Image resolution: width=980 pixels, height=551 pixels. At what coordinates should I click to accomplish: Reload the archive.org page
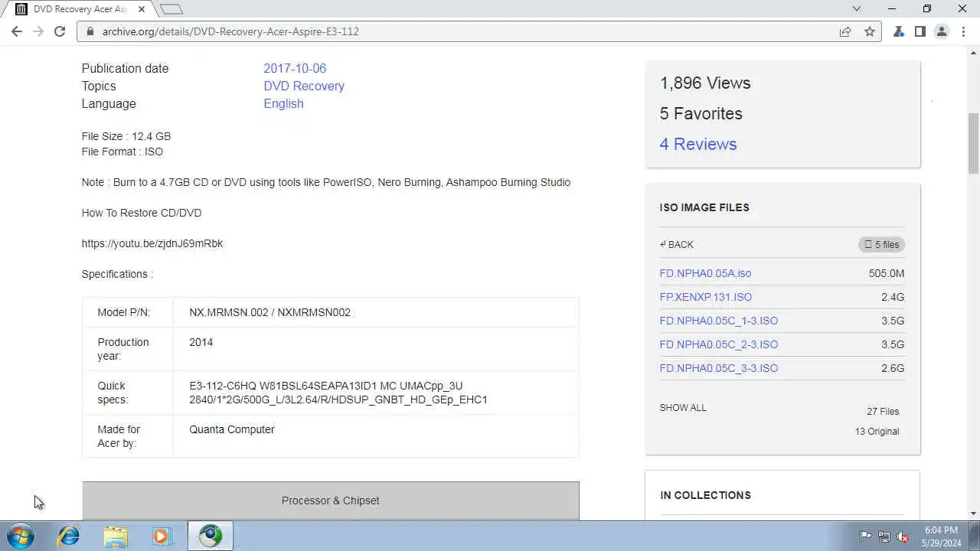[x=60, y=31]
